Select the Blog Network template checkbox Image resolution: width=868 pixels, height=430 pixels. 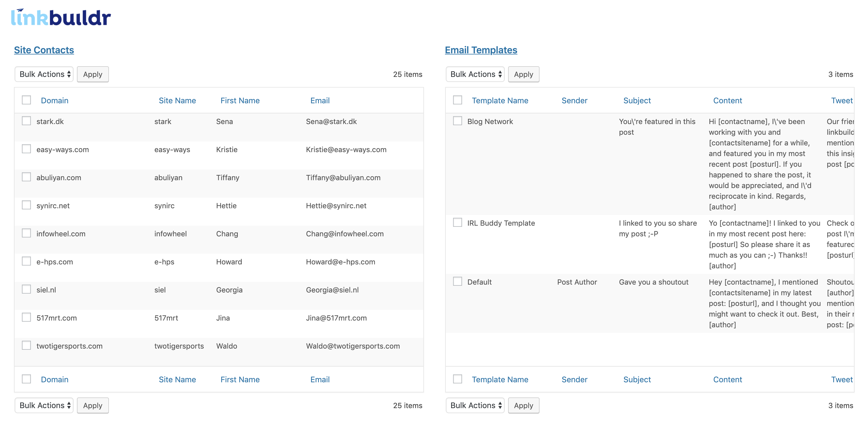(x=457, y=121)
